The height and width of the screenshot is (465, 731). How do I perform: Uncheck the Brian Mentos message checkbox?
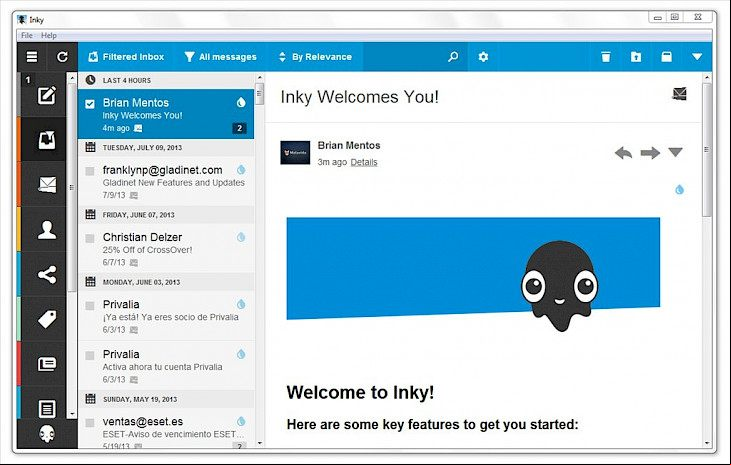coord(90,104)
